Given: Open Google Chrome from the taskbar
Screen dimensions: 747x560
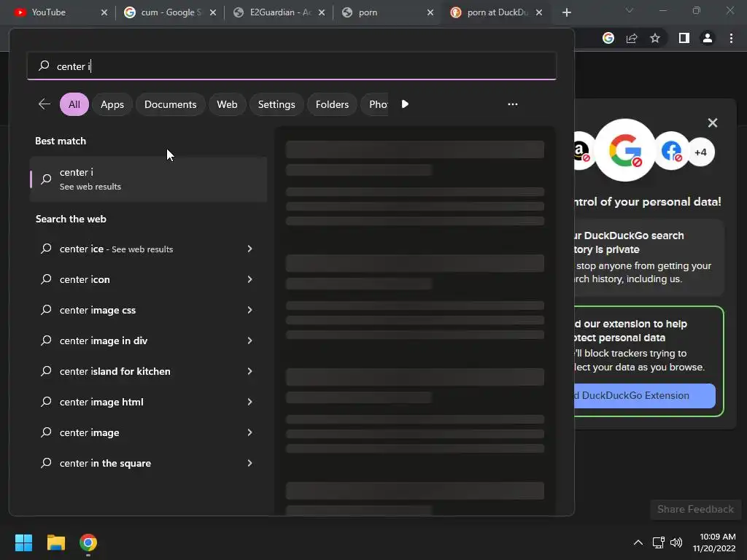Looking at the screenshot, I should pos(88,542).
